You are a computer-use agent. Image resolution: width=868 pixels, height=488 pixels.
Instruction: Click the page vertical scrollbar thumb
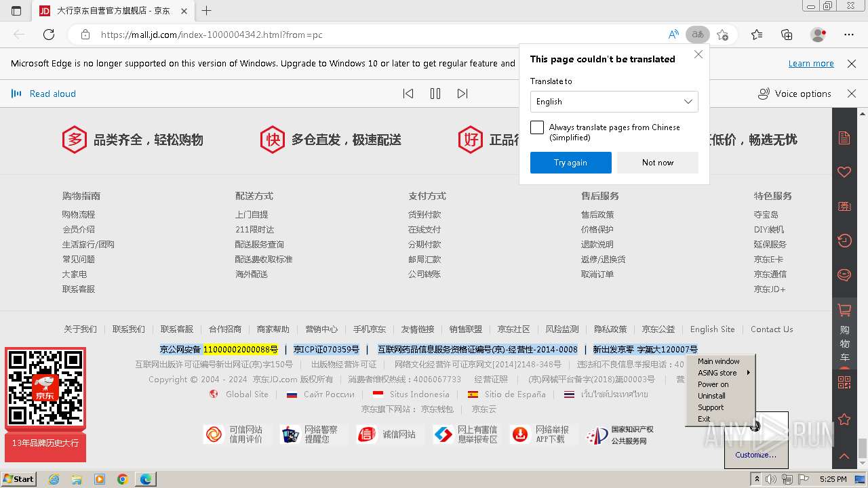pos(862,448)
